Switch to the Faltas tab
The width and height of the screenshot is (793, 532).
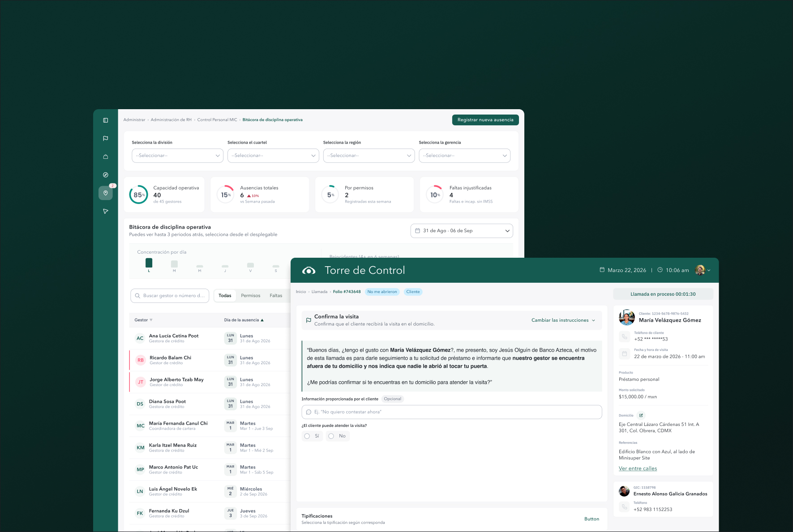pyautogui.click(x=276, y=296)
